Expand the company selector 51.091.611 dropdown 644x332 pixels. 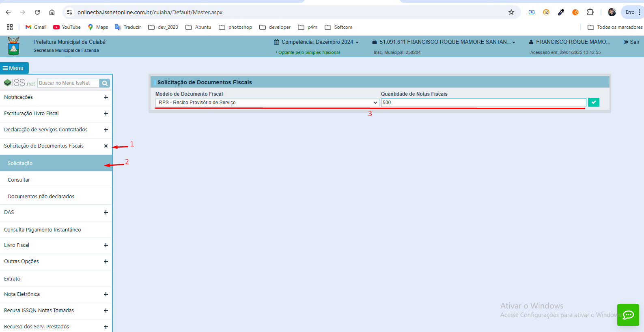tap(444, 42)
